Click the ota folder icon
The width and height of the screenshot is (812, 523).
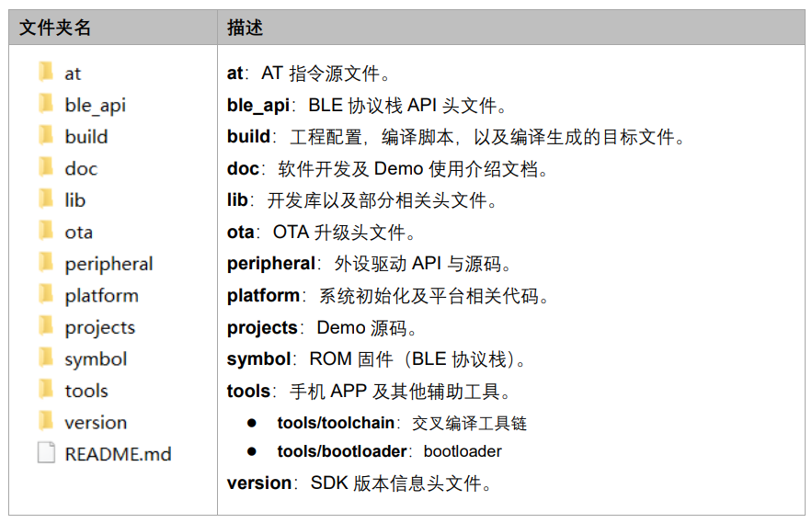point(46,230)
